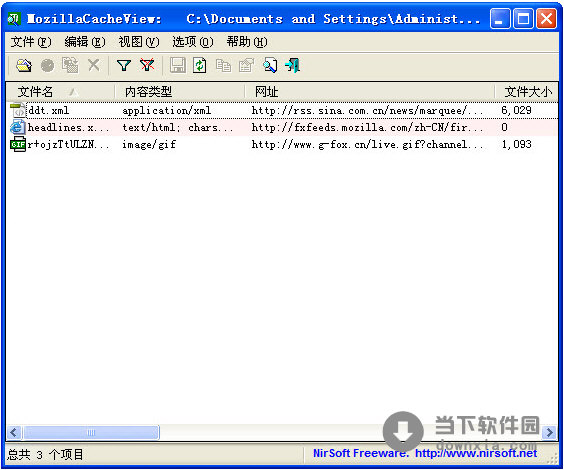564x470 pixels.
Task: Open the NirSoft Freeware website link
Action: pos(425,453)
